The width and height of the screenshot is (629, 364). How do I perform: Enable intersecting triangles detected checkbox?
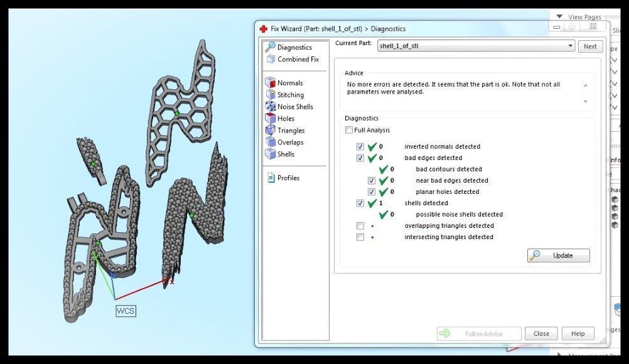pos(360,237)
